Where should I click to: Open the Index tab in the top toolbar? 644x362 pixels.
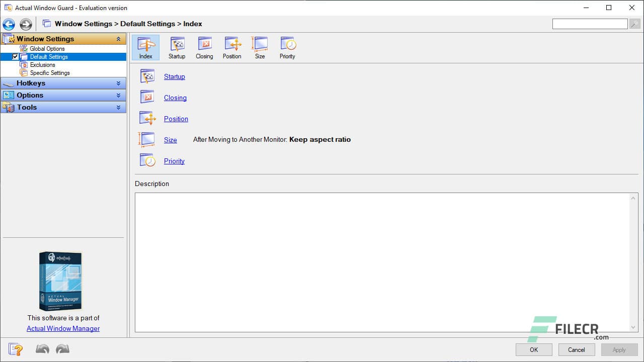click(145, 48)
